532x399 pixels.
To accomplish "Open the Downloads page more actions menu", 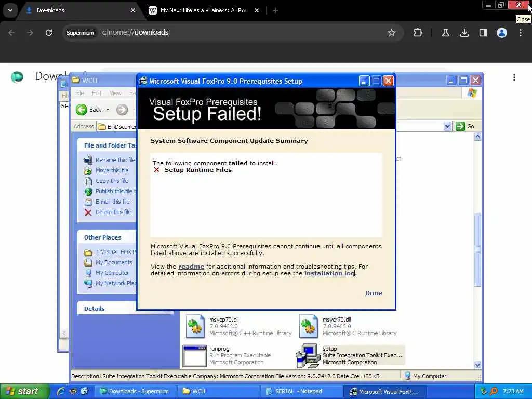I will tap(514, 77).
